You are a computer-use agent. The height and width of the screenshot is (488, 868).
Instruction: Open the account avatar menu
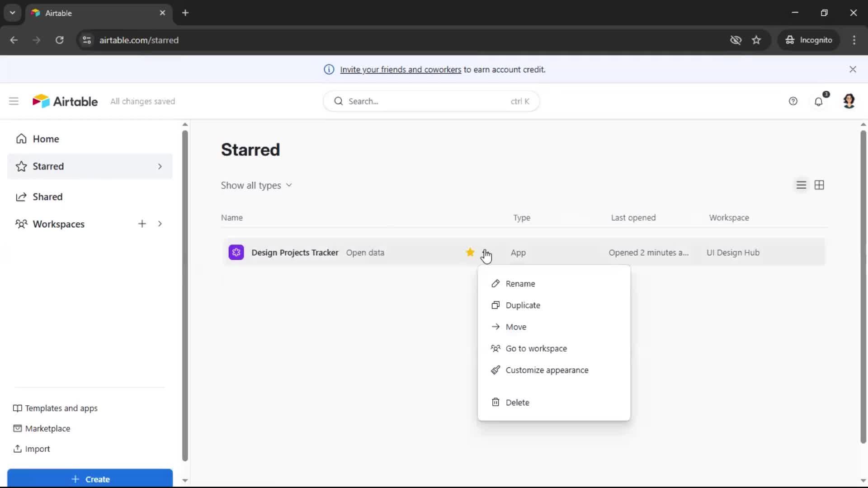(x=849, y=101)
